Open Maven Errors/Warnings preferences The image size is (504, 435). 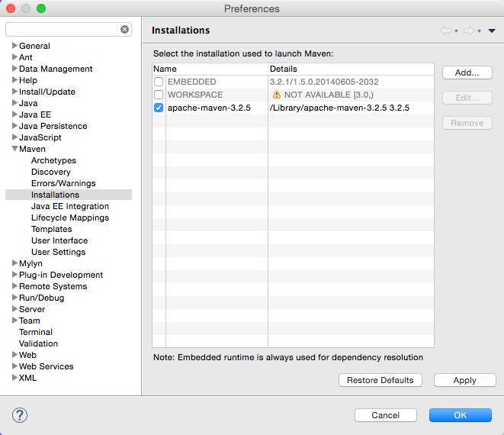tap(63, 183)
